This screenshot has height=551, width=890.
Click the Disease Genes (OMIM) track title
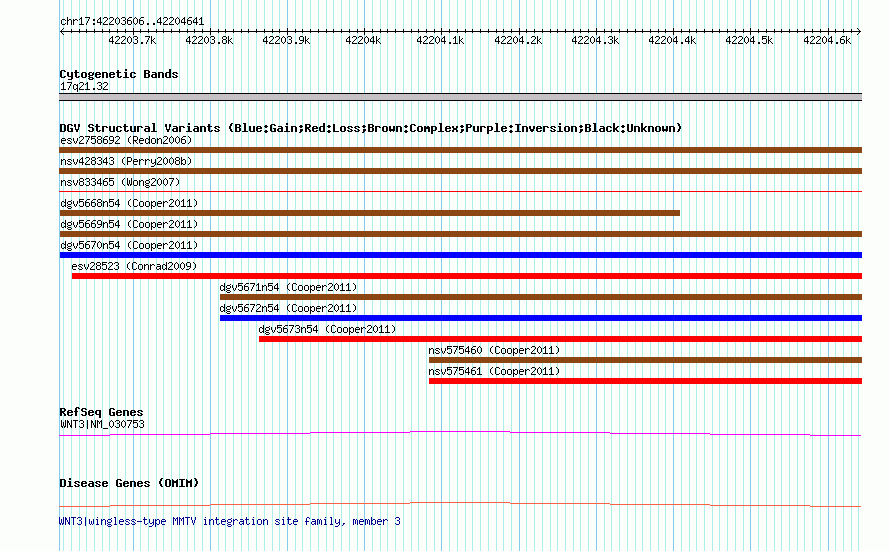pyautogui.click(x=129, y=483)
